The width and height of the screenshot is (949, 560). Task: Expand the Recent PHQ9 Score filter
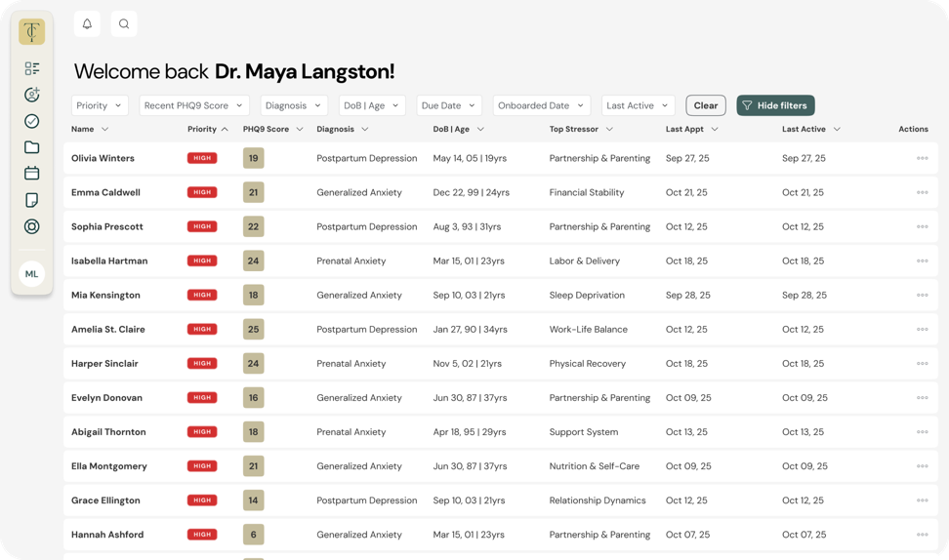click(194, 105)
